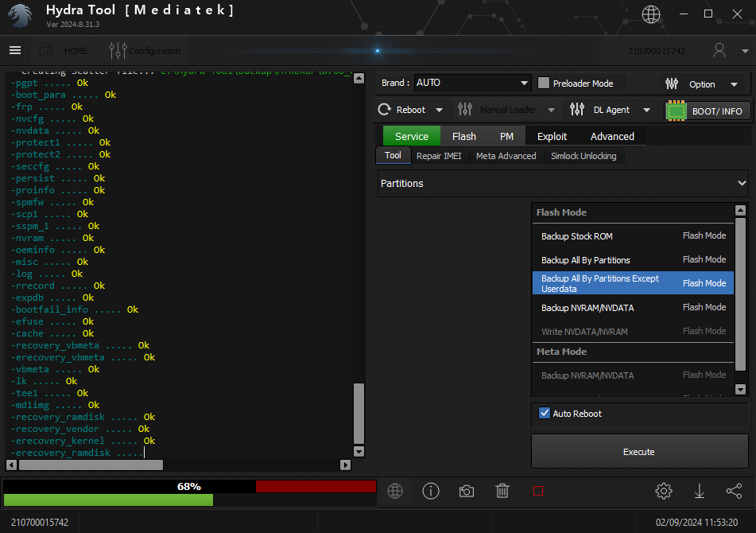Switch to the Advanced tab
The image size is (756, 533).
pos(612,136)
